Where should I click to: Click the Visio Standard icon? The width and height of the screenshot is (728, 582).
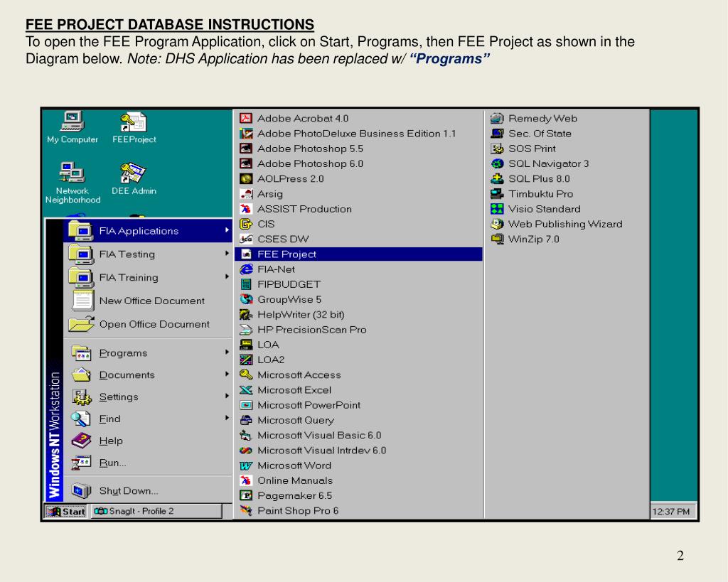tap(497, 209)
